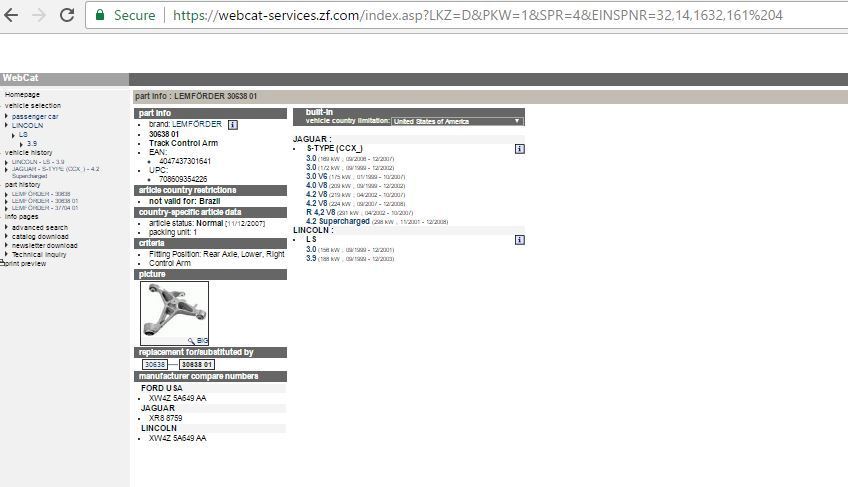Open print preview link
Image resolution: width=848 pixels, height=487 pixels.
[26, 264]
